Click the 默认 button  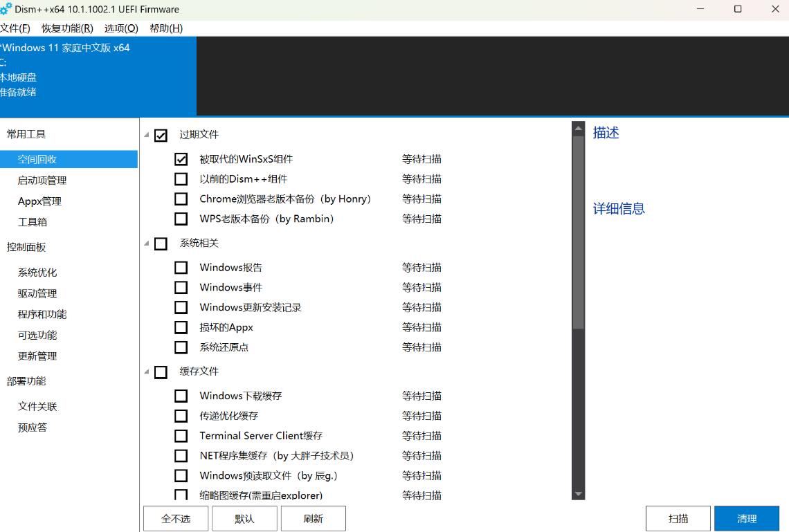[244, 518]
